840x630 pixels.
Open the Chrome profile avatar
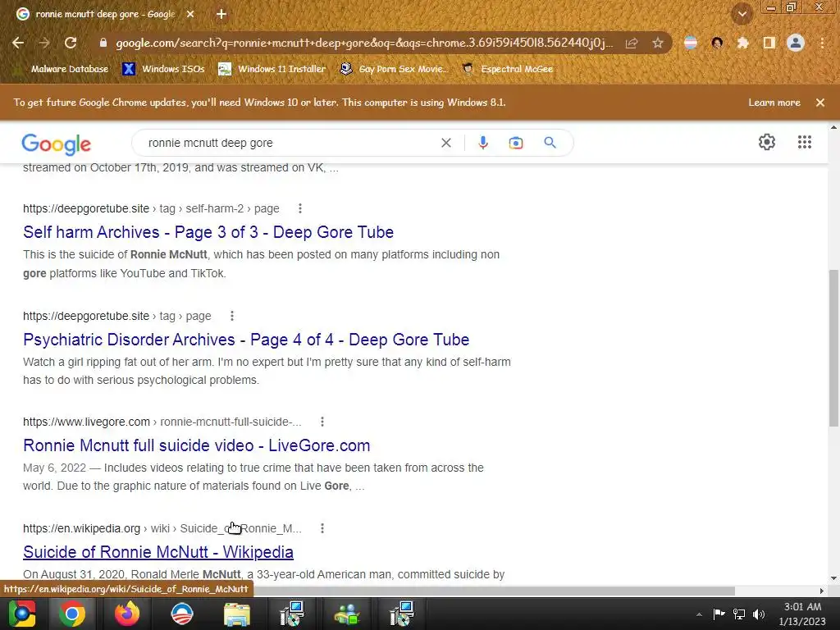pos(796,43)
